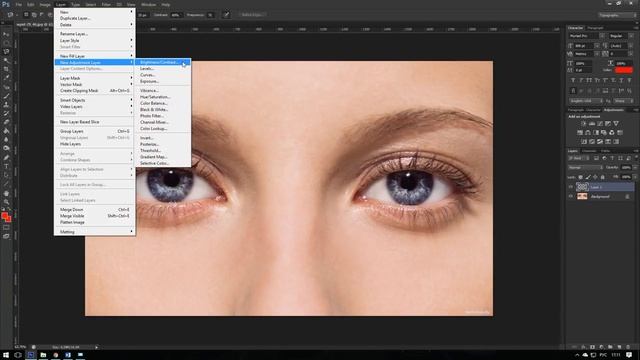Click Brightness/Contrast icon in Adjustments panel

(584, 124)
